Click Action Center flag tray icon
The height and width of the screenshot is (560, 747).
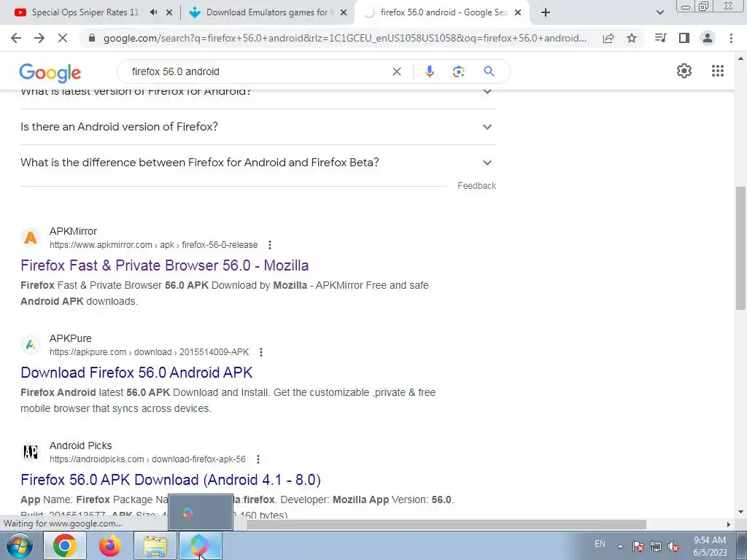click(x=638, y=546)
